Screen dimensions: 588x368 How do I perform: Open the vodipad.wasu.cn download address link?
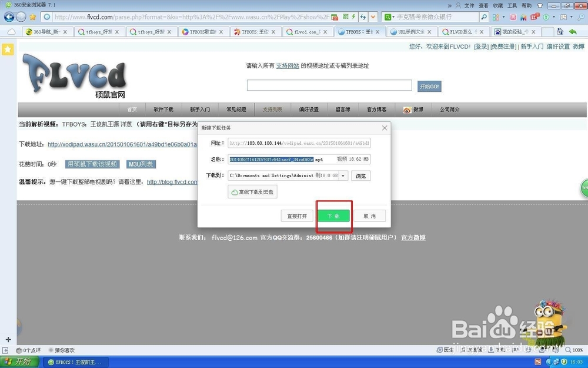(122, 144)
